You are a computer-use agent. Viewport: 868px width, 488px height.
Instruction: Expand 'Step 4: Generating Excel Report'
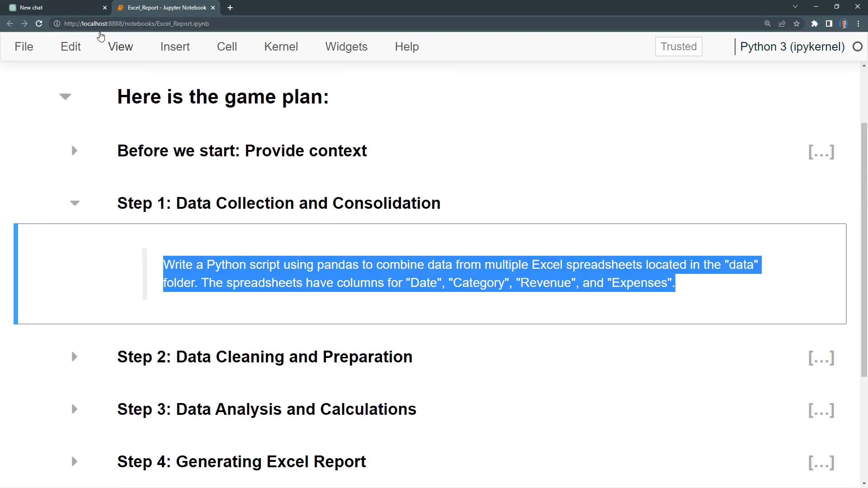coord(74,461)
